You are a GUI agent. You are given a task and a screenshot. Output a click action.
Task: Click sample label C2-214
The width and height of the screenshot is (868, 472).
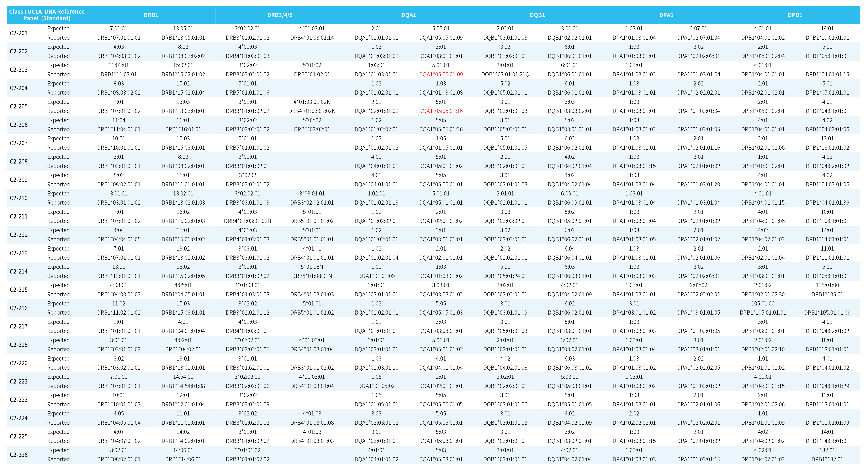click(18, 271)
